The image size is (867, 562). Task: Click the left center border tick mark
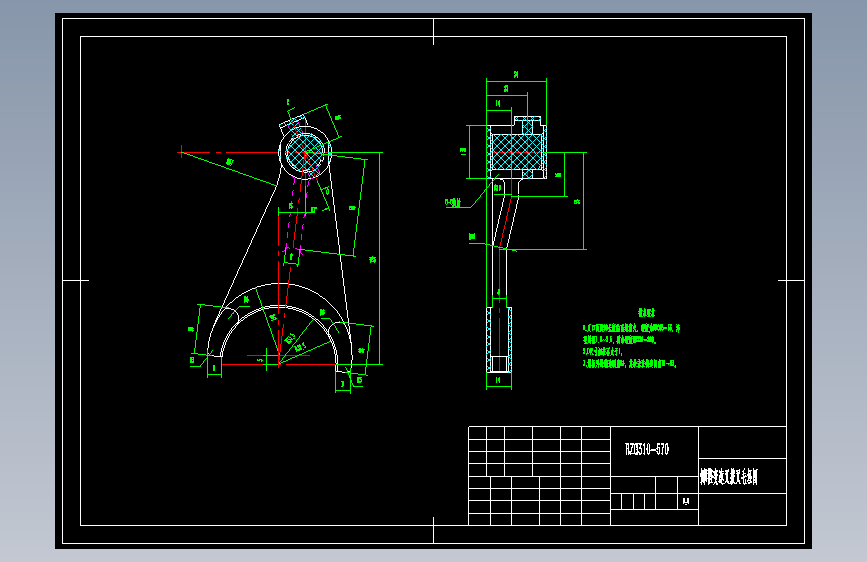[x=76, y=280]
